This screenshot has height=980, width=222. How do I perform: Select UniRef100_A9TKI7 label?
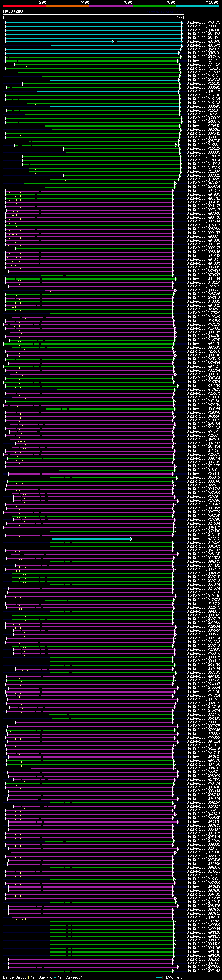click(x=203, y=191)
